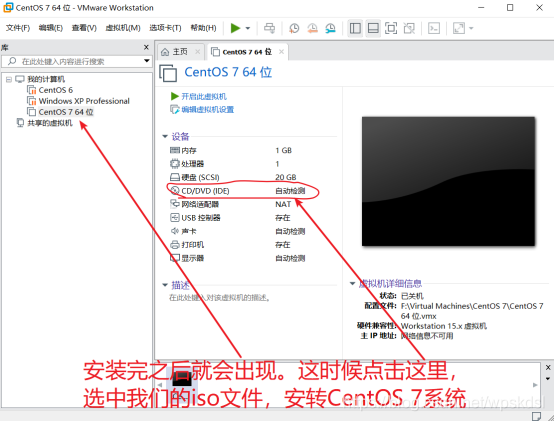
Task: Select Windows XP Professional virtual machine
Action: tap(84, 101)
